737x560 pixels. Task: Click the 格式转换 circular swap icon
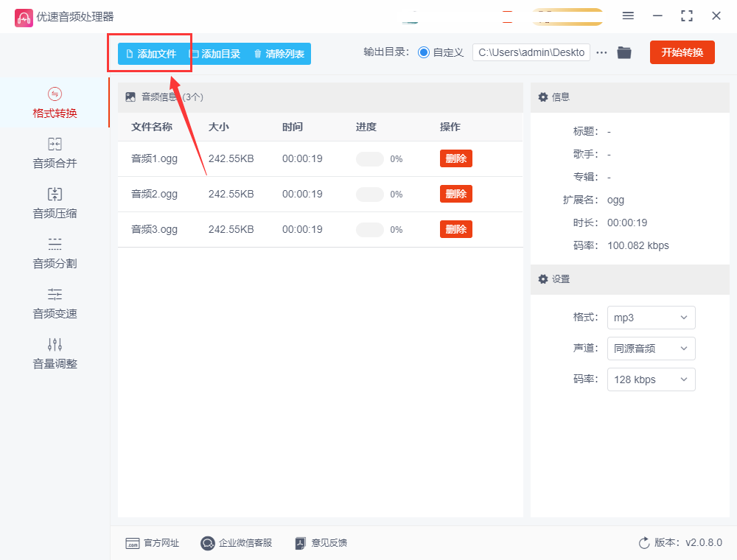pos(55,94)
